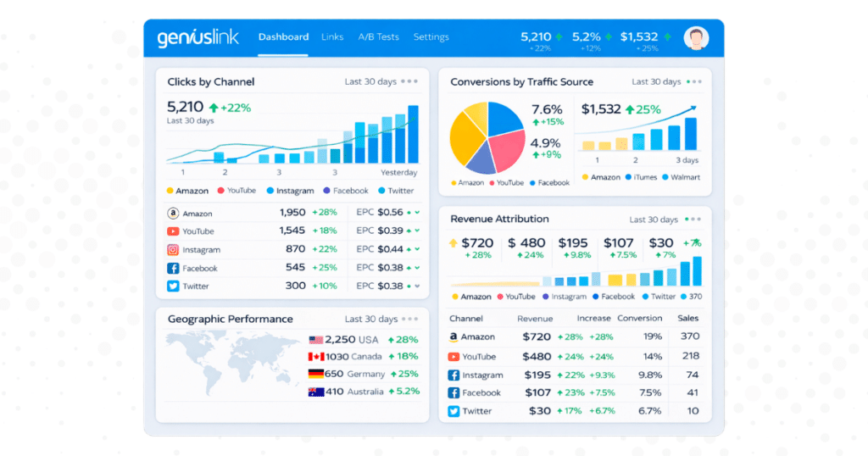
Task: Click Facebook row icon in revenue table
Action: coord(453,393)
